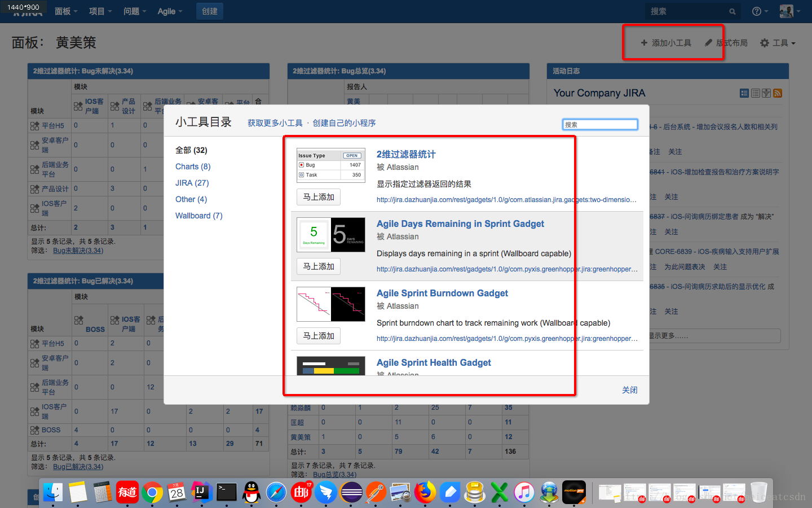Open the Bug已解决(3.34) filter link
This screenshot has width=812, height=508.
78,467
